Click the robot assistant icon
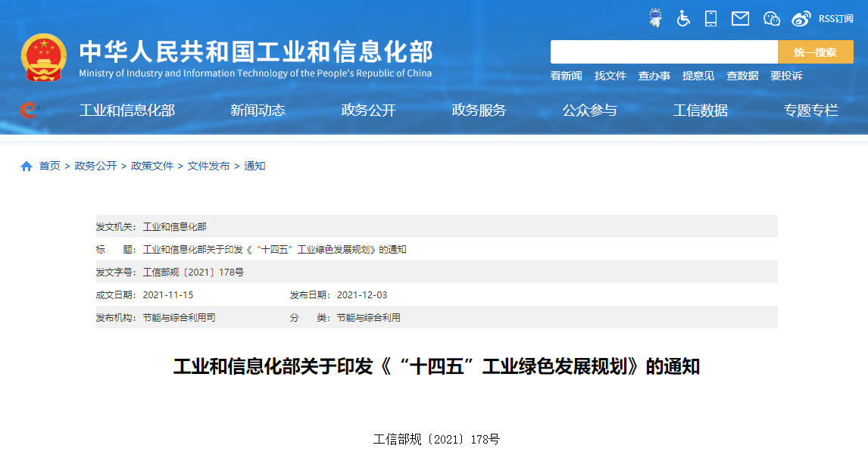This screenshot has width=868, height=464. pyautogui.click(x=655, y=18)
